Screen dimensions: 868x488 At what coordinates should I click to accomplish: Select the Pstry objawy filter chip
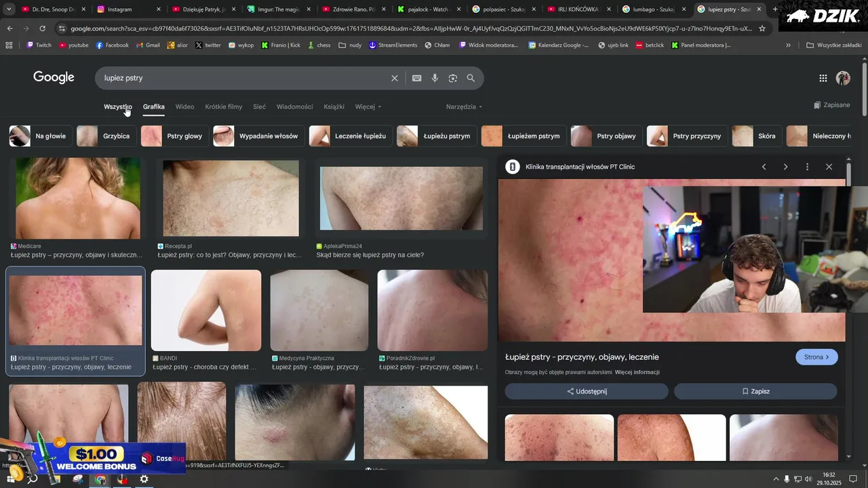point(605,136)
